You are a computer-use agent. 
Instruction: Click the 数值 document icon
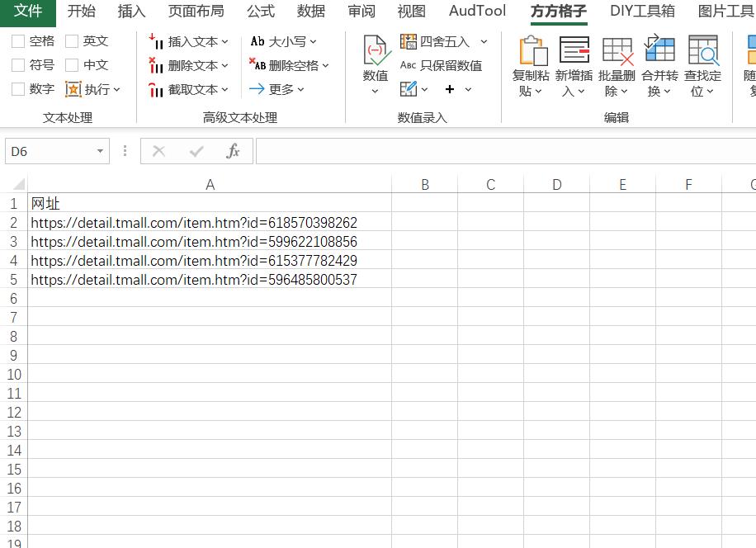[376, 50]
